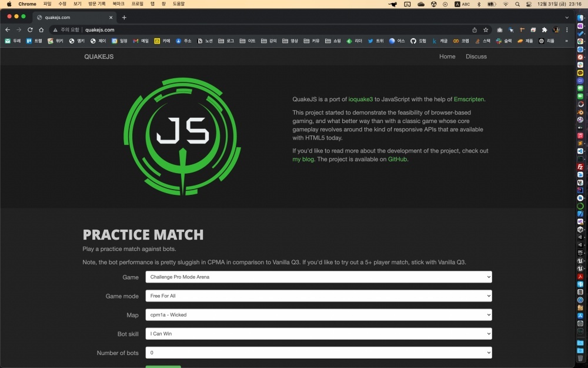The width and height of the screenshot is (588, 368).
Task: Open the 카메 bookmark with yellow icon
Action: coord(162,41)
